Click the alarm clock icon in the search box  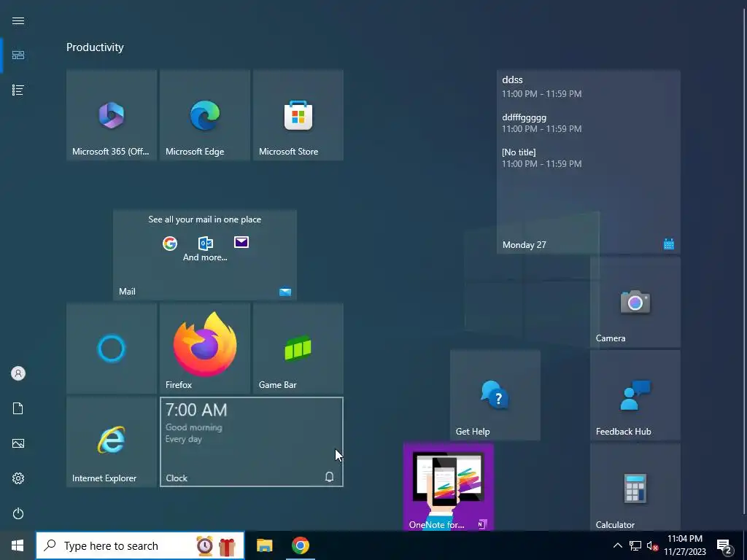click(205, 545)
